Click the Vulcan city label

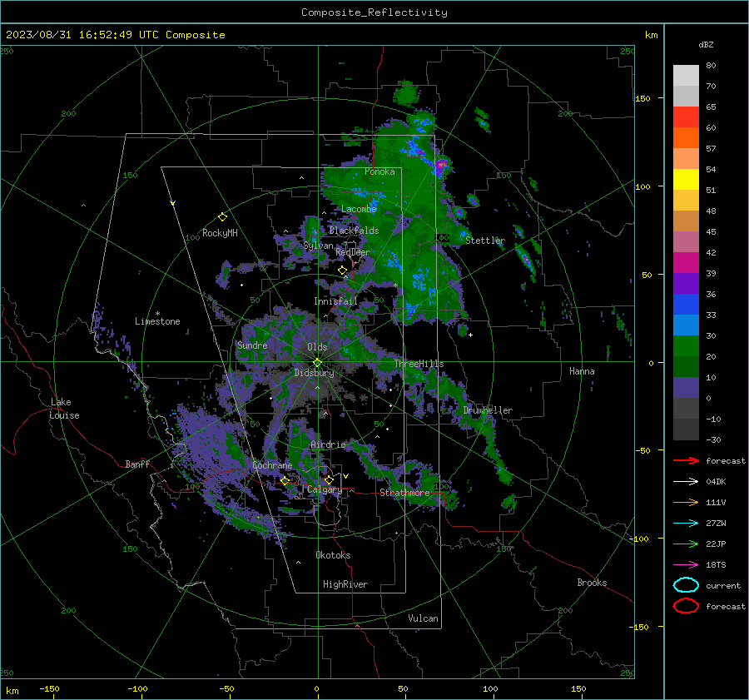pyautogui.click(x=424, y=618)
